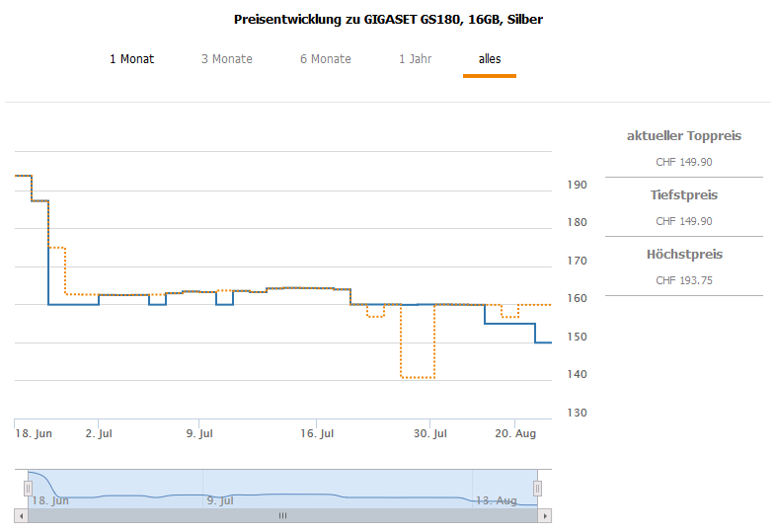The width and height of the screenshot is (776, 532).
Task: Click the 2. Jul x-axis label
Action: 99,433
